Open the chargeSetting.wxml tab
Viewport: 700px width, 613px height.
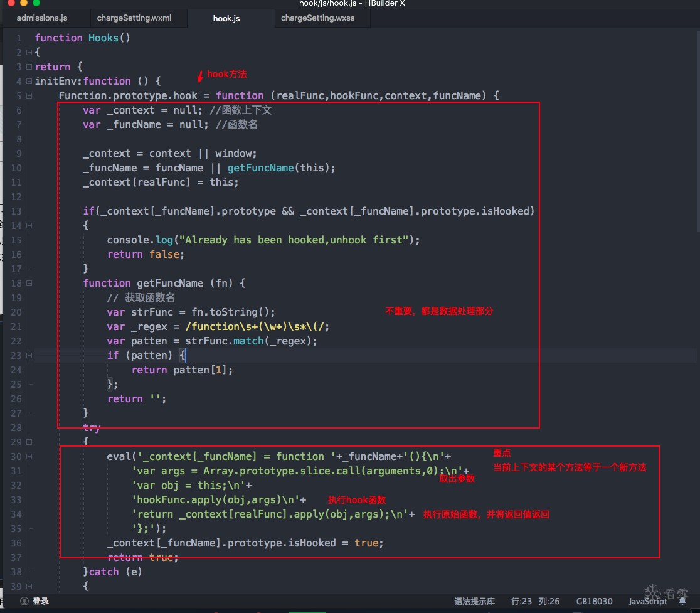[x=134, y=18]
